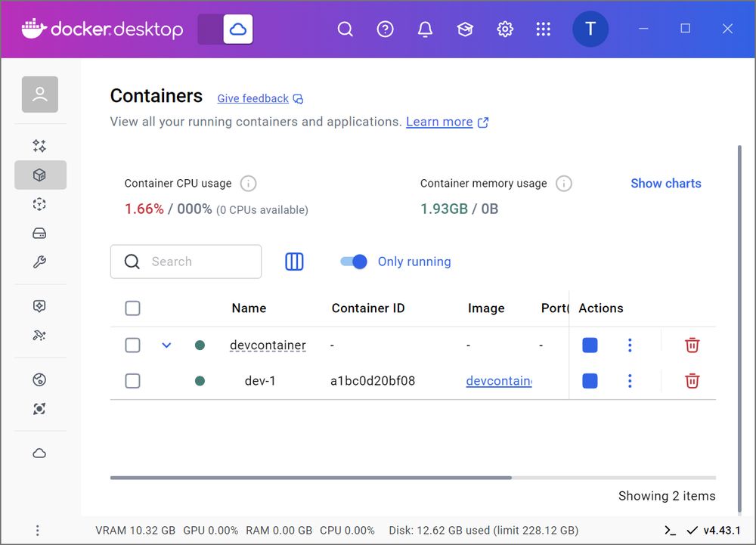Open the apps grid icon
Image resolution: width=756 pixels, height=545 pixels.
(544, 29)
